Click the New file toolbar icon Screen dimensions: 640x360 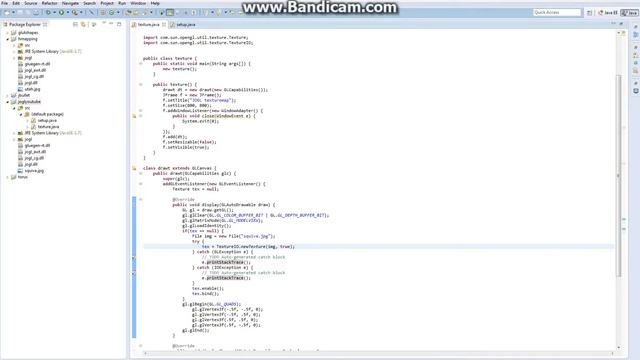tap(7, 13)
